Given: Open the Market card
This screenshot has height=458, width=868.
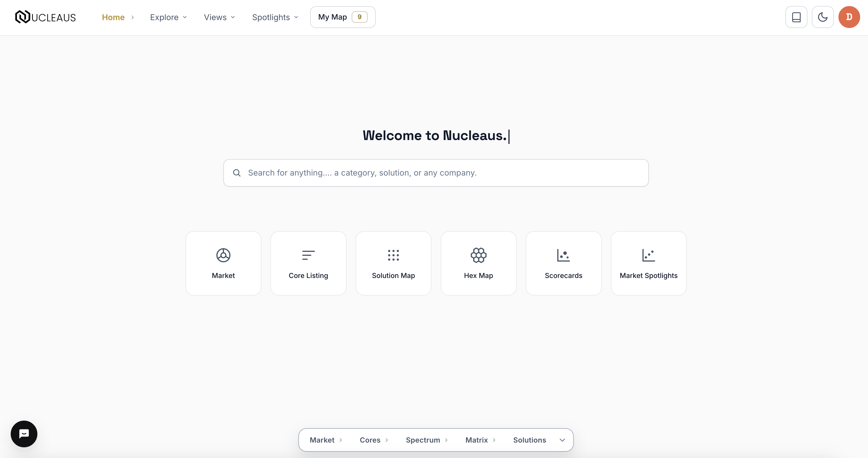Looking at the screenshot, I should tap(223, 263).
